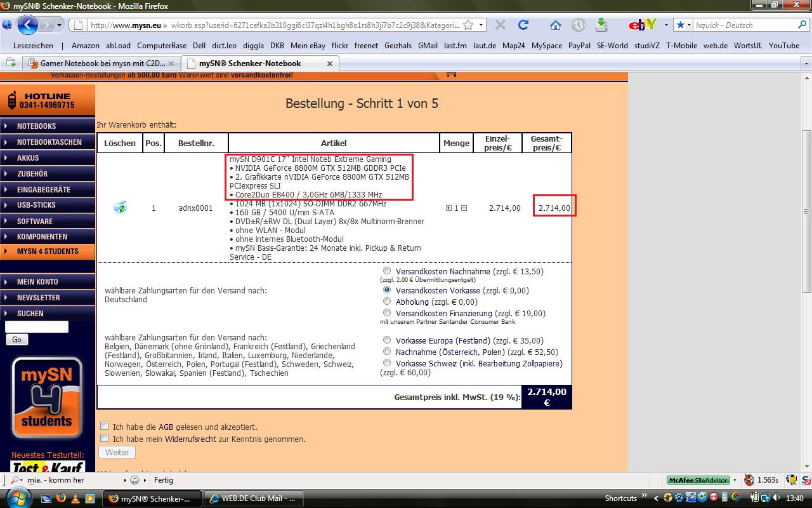Launch Firefox from quick launch
The image size is (812, 508).
[x=61, y=498]
